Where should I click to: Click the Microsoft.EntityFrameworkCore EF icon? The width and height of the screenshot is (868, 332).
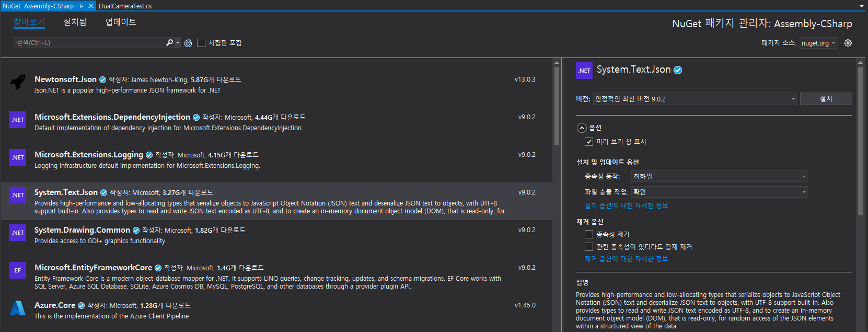coord(18,270)
